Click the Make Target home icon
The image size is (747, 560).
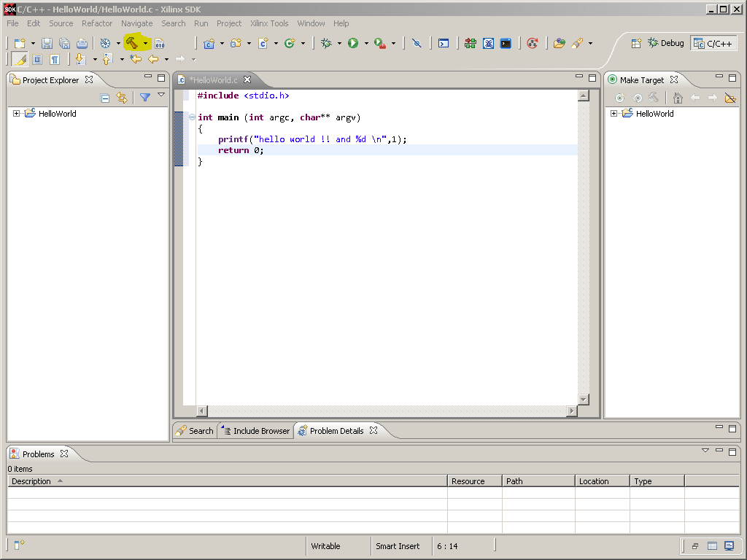(678, 98)
